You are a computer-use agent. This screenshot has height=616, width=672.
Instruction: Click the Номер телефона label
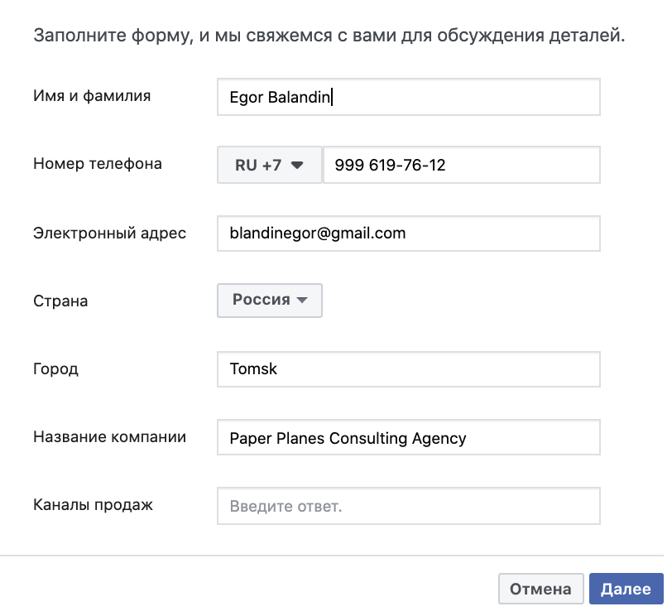pyautogui.click(x=98, y=164)
